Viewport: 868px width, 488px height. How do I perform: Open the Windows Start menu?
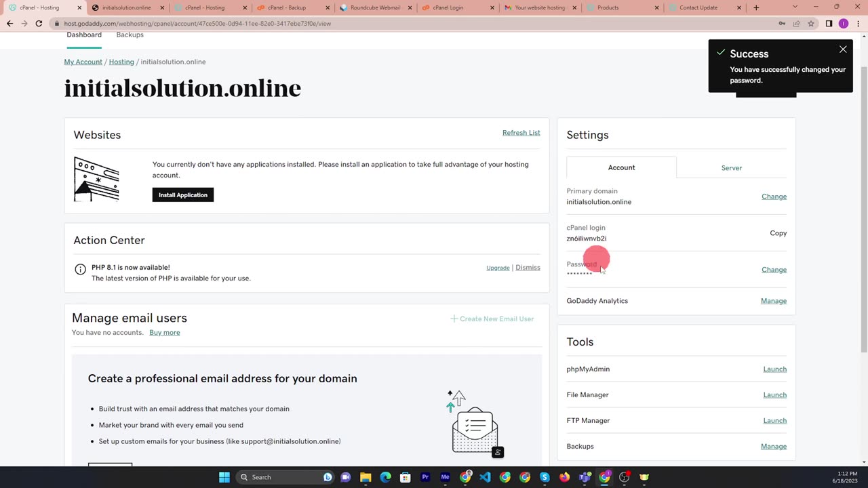[224, 477]
